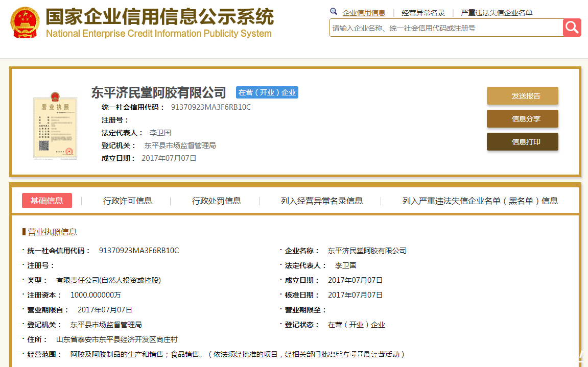Switch to the 行政许可信息 tab
Image resolution: width=588 pixels, height=367 pixels.
click(x=127, y=201)
